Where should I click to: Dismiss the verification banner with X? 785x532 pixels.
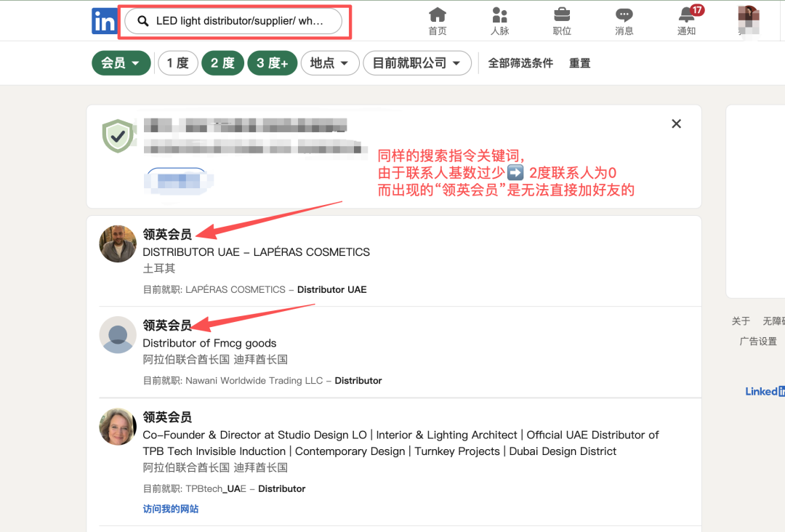pos(677,124)
